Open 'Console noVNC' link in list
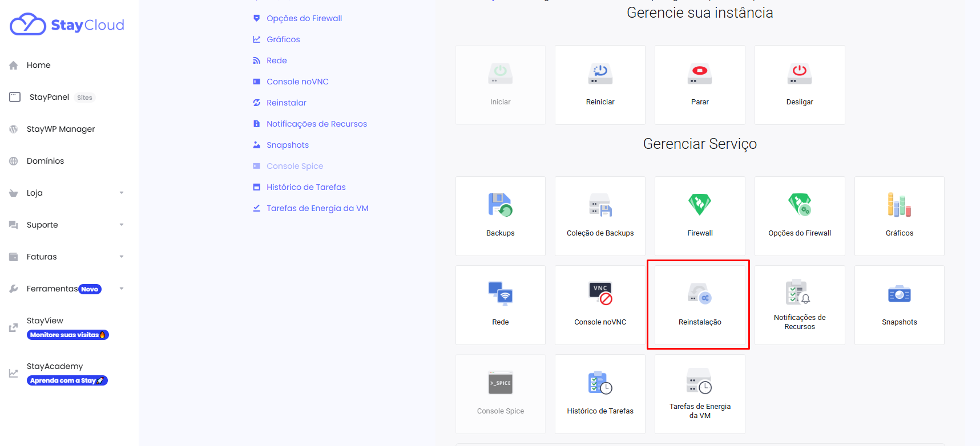The height and width of the screenshot is (446, 980). pyautogui.click(x=297, y=82)
